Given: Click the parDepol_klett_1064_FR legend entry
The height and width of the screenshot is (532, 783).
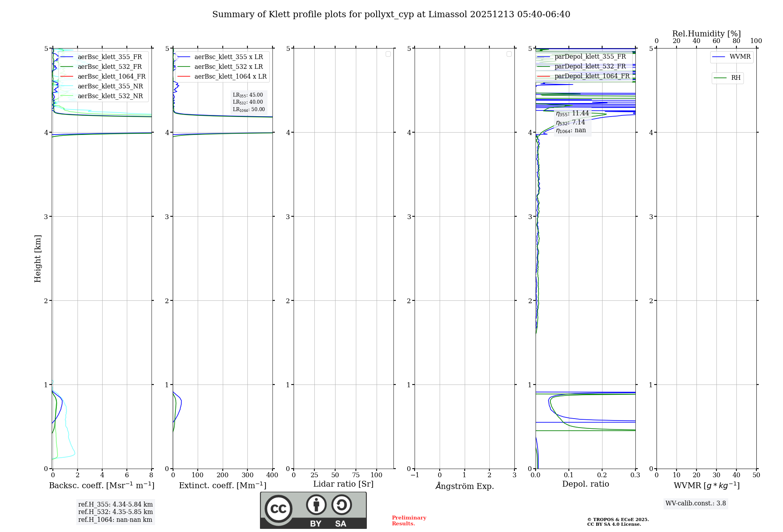Looking at the screenshot, I should point(592,76).
